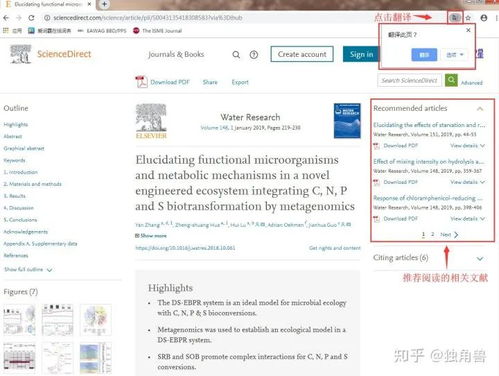Screen dimensions: 499x376
Task: Click the ScienceDirect search magnifier icon
Action: tap(236, 55)
